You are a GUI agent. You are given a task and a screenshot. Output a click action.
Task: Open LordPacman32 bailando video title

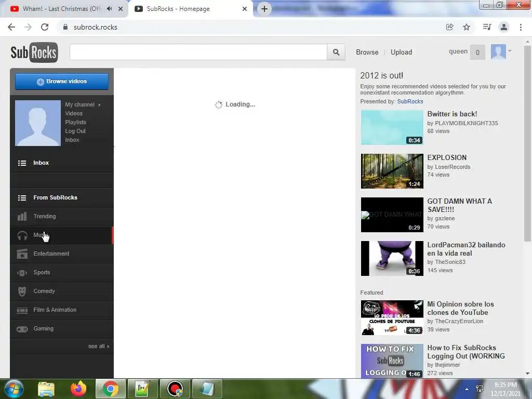(x=466, y=249)
